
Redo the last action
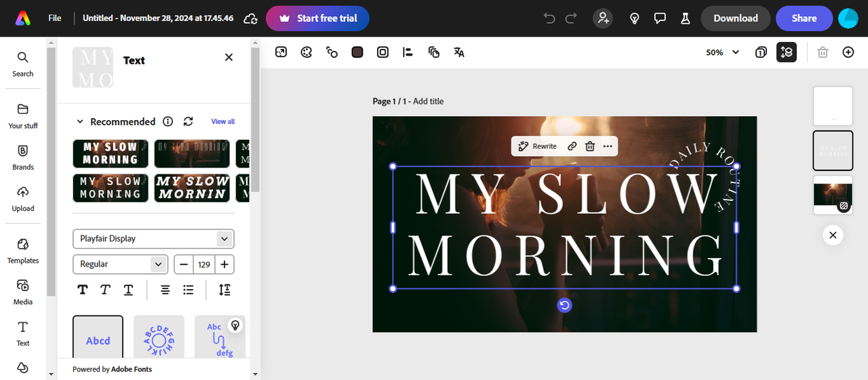(x=572, y=18)
